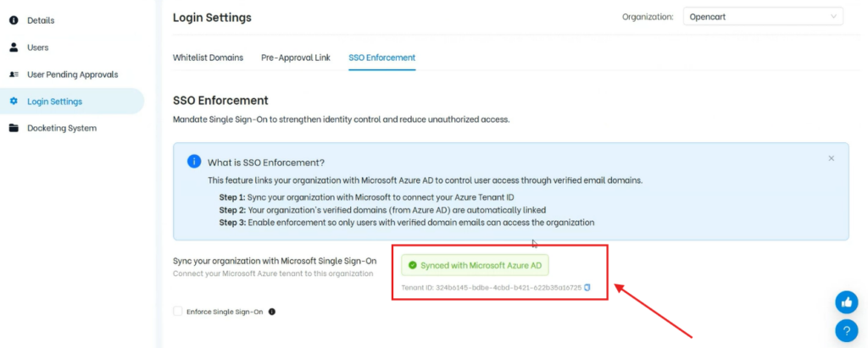Click info icon beside Enforce Single Sign-On
Viewport: 868px width, 348px height.
click(272, 312)
